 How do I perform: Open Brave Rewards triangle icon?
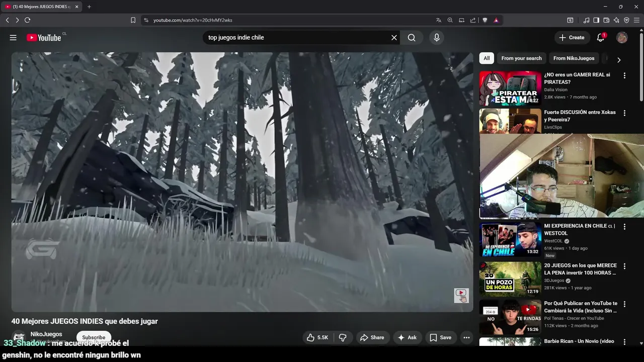point(496,20)
